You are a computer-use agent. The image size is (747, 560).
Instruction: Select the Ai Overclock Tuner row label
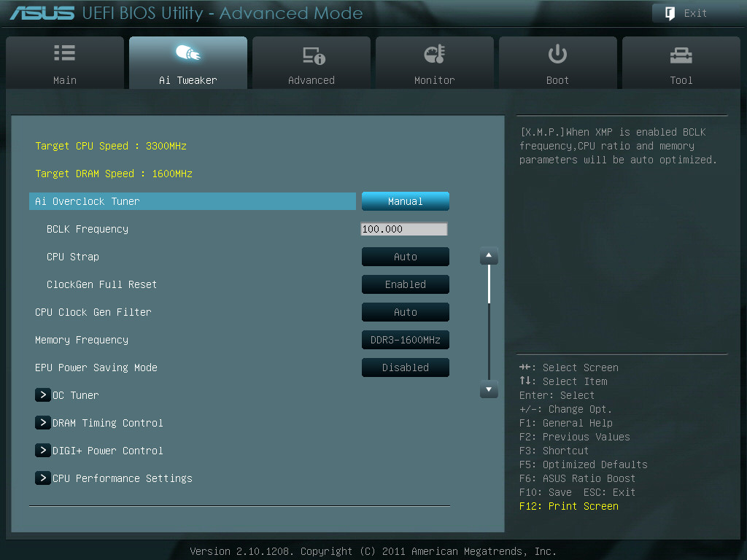coord(88,201)
